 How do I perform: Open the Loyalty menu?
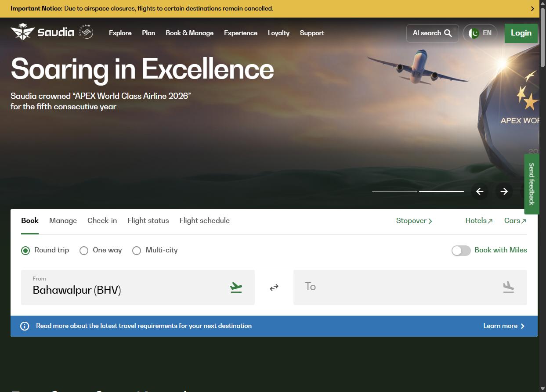click(278, 33)
